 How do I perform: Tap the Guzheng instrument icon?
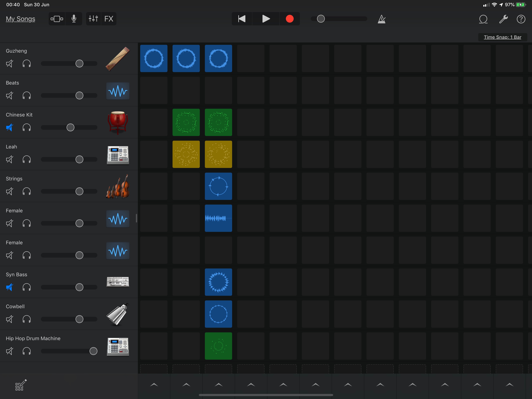click(118, 59)
